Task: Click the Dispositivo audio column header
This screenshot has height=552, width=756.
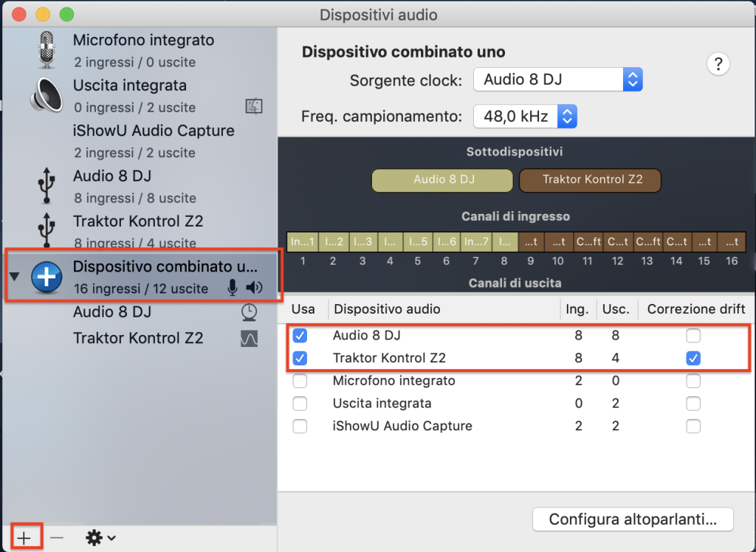Action: pos(387,309)
